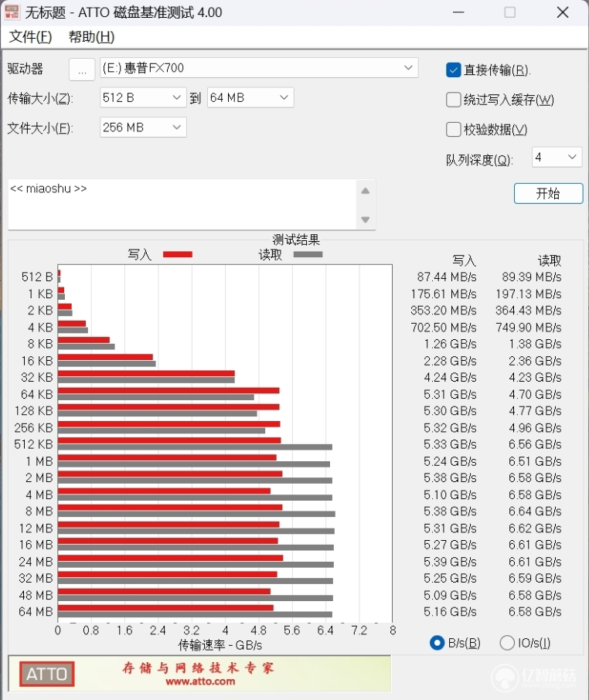Click the description box scroll down arrow
The height and width of the screenshot is (700, 589).
pyautogui.click(x=366, y=219)
